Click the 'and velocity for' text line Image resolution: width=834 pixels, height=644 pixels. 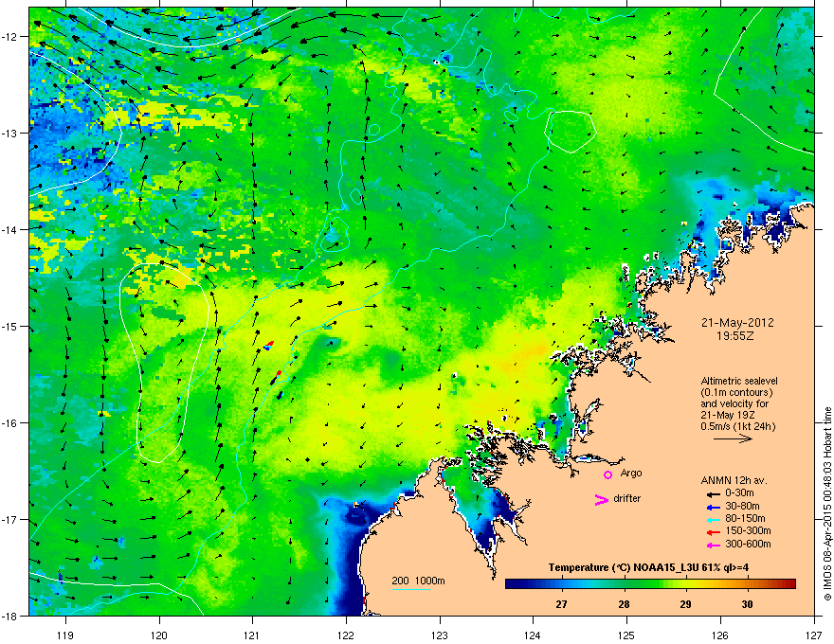pos(734,403)
